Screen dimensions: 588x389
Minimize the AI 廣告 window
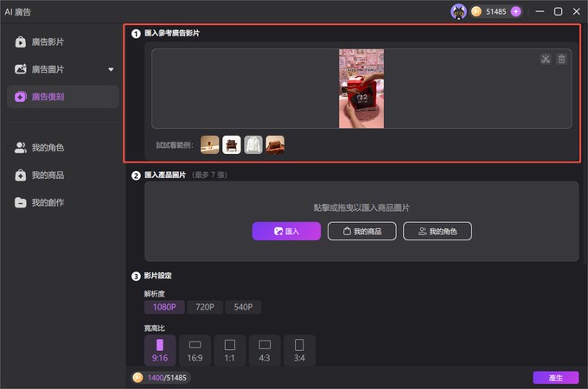pyautogui.click(x=540, y=11)
